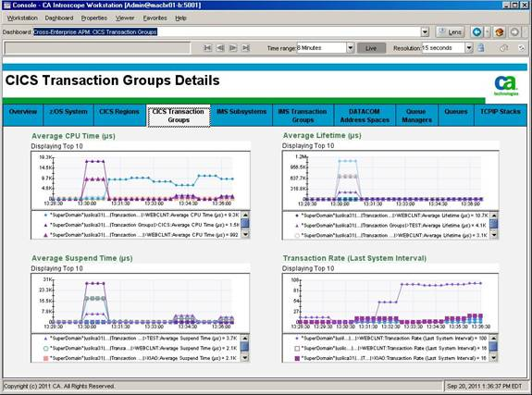Open the Queue Managers tab
This screenshot has width=532, height=395.
point(416,116)
